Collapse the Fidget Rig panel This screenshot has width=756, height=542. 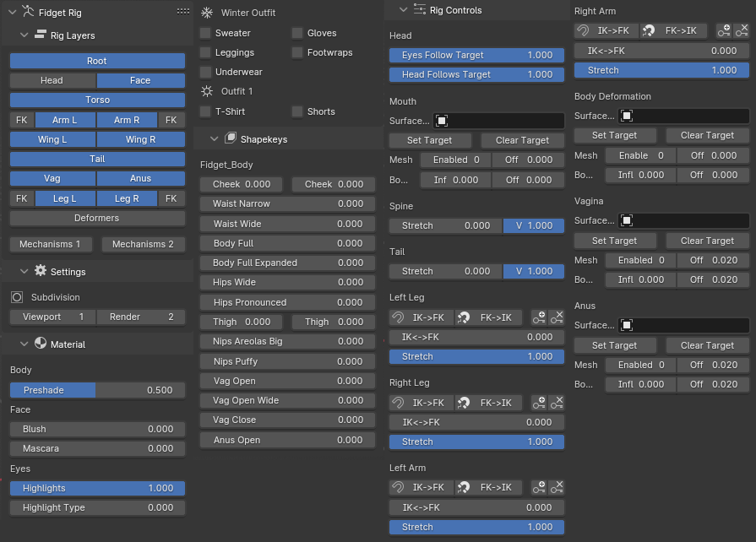coord(13,12)
